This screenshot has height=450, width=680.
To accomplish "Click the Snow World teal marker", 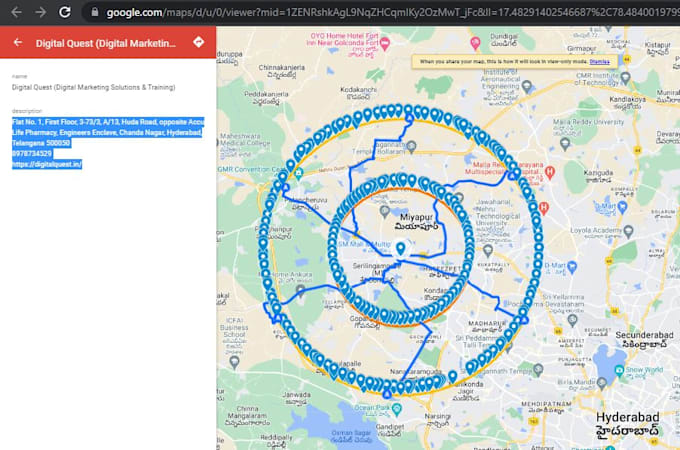I will [619, 370].
